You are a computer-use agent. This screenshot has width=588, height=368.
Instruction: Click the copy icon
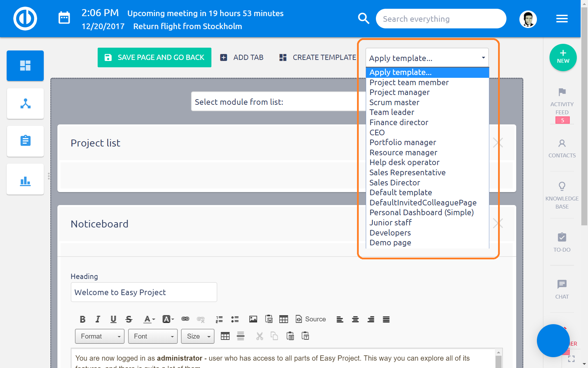tap(274, 336)
